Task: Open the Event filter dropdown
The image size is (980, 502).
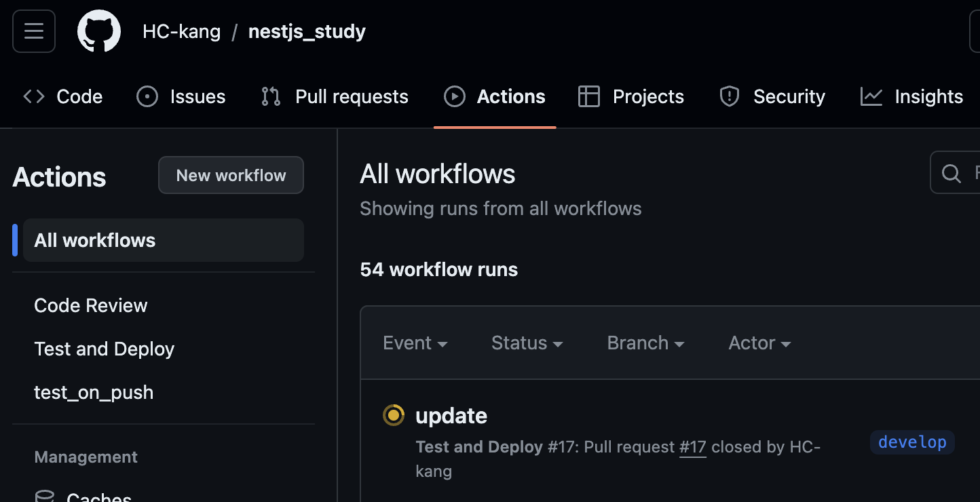Action: point(415,343)
